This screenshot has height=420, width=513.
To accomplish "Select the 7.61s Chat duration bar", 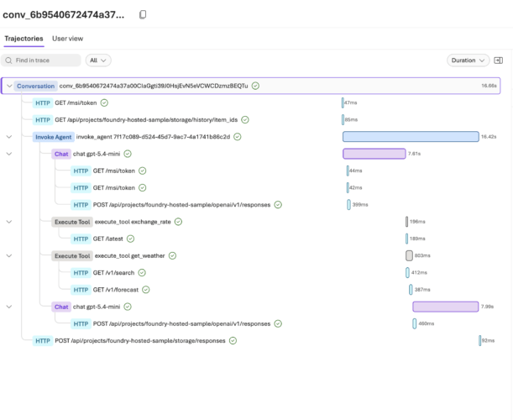I will [x=374, y=154].
